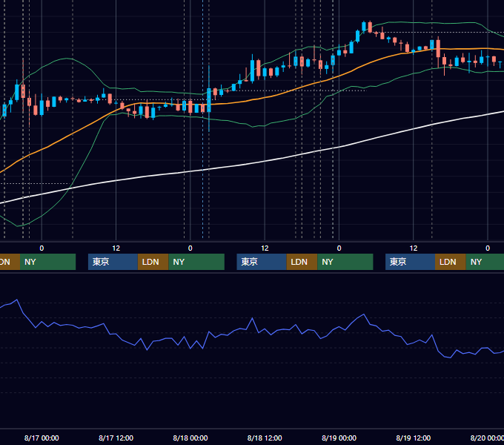504x445 pixels.
Task: Click the highest blue candle near 8/19 04:00
Action: (364, 27)
